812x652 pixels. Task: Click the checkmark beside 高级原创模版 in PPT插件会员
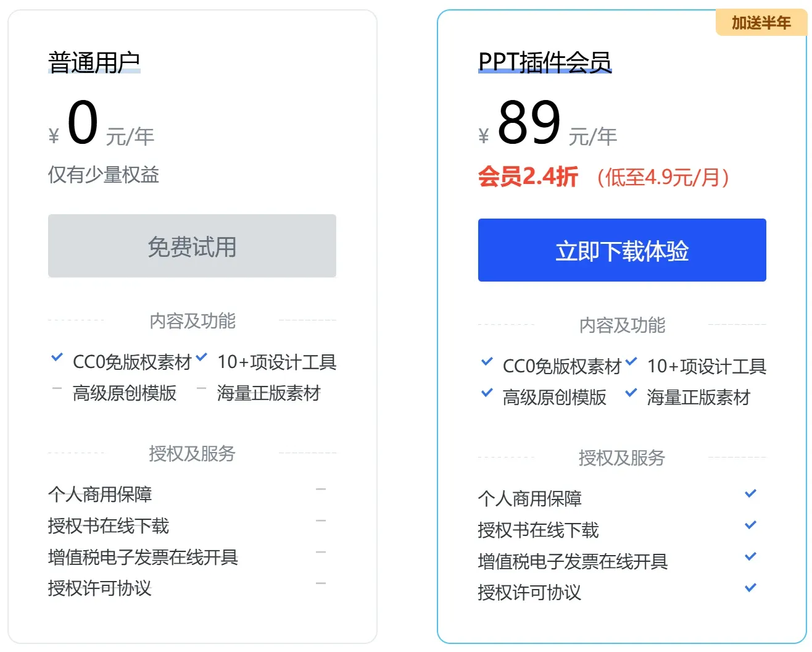pyautogui.click(x=487, y=393)
